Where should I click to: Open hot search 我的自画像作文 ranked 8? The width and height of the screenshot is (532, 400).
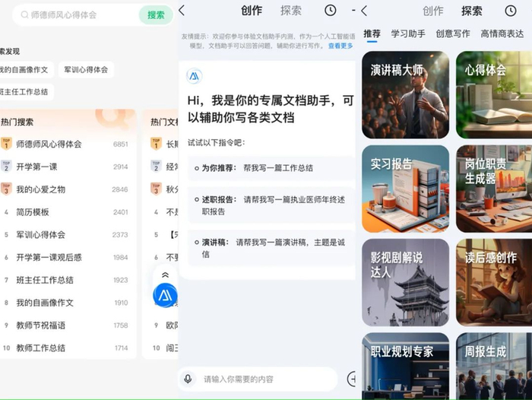(65, 303)
